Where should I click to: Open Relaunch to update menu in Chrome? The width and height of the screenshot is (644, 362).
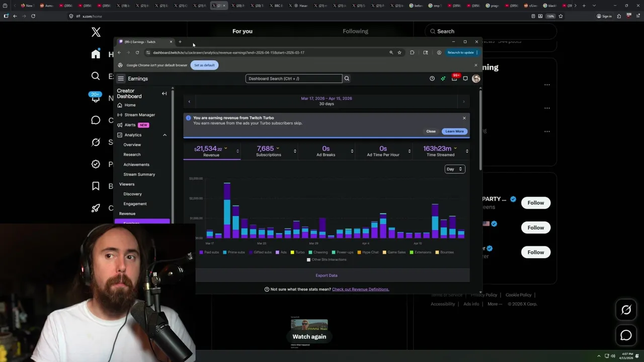(462, 52)
